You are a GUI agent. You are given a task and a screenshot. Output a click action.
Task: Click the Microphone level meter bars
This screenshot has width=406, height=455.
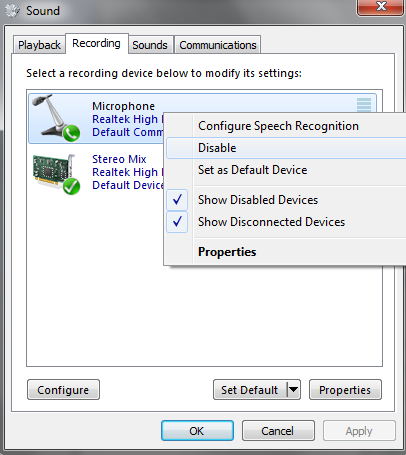tap(364, 105)
